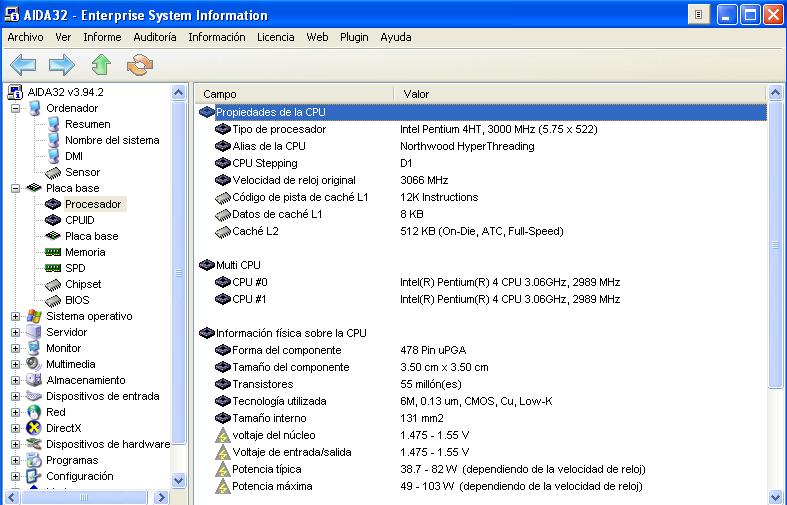Expand the Sistema operativo node
Viewport: 787px width, 505px height.
click(16, 316)
